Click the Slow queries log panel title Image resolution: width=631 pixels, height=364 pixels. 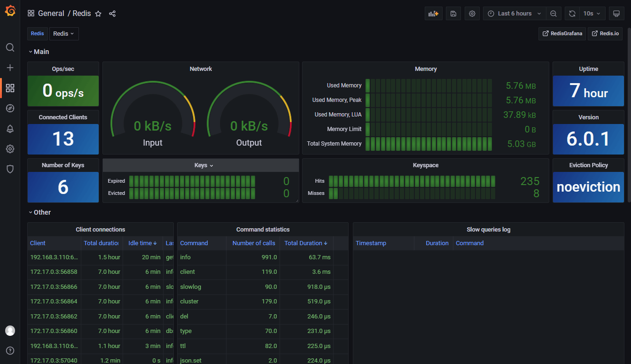click(x=489, y=230)
